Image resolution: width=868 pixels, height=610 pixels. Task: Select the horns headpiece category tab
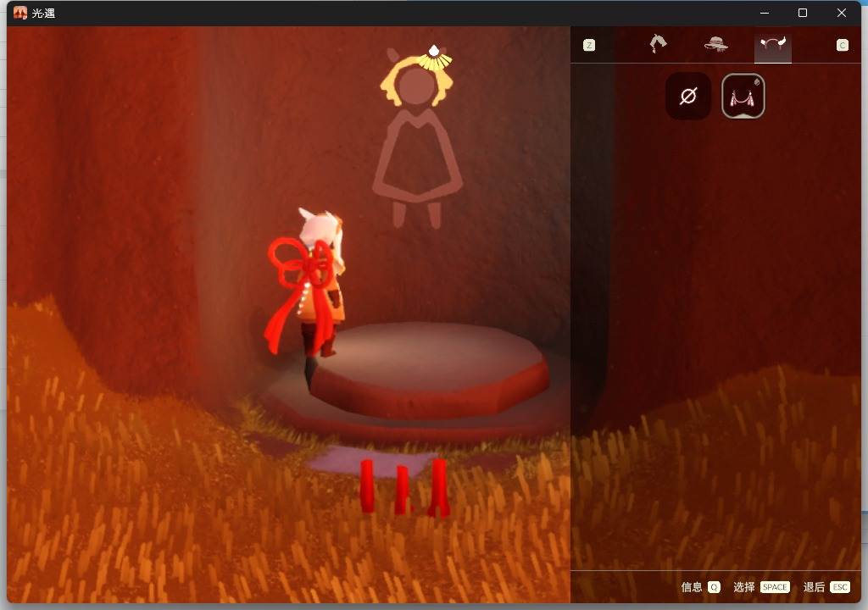(773, 44)
